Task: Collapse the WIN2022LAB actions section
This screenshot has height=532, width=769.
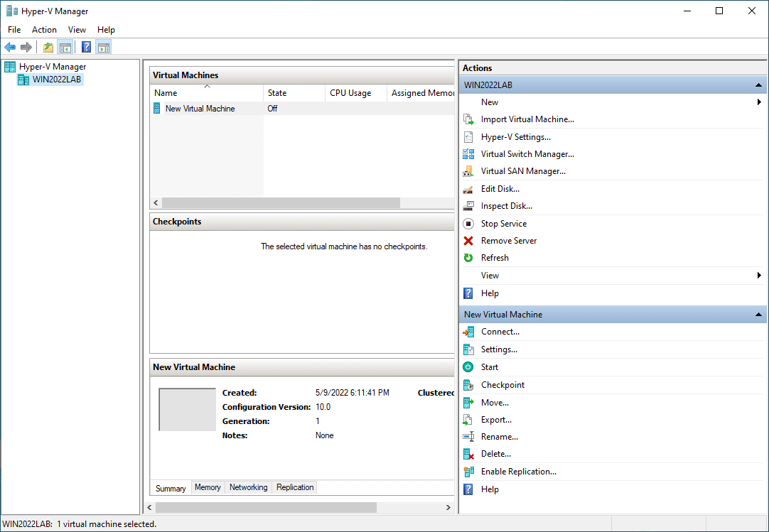Action: (758, 85)
